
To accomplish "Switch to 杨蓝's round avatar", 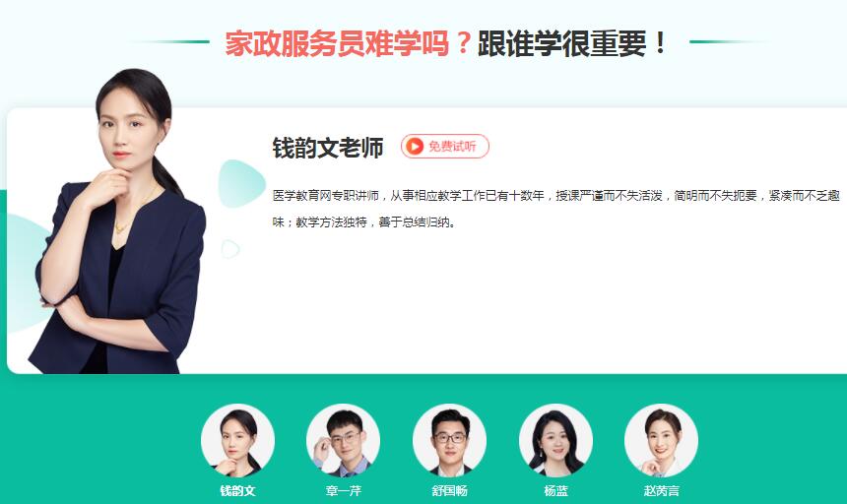I will pos(555,440).
